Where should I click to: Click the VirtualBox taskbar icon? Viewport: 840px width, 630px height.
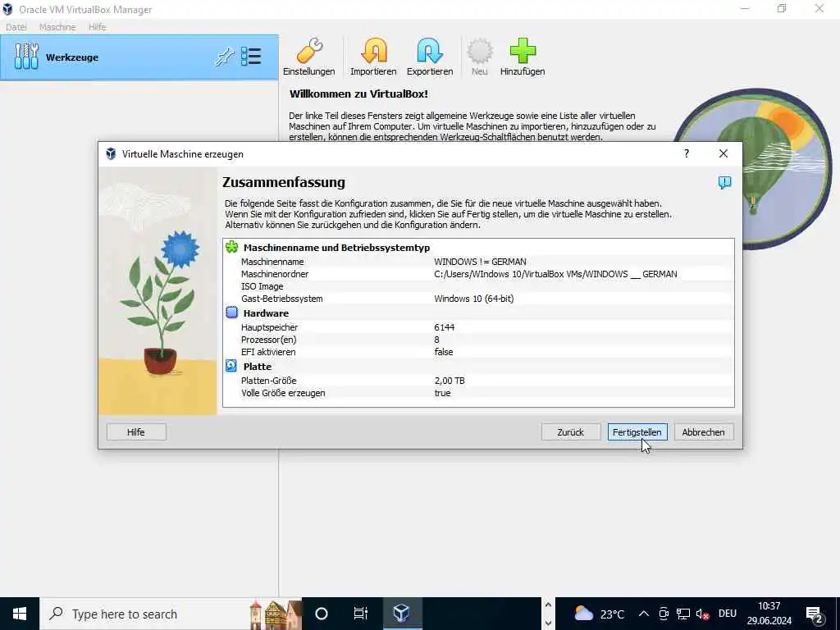tap(402, 614)
